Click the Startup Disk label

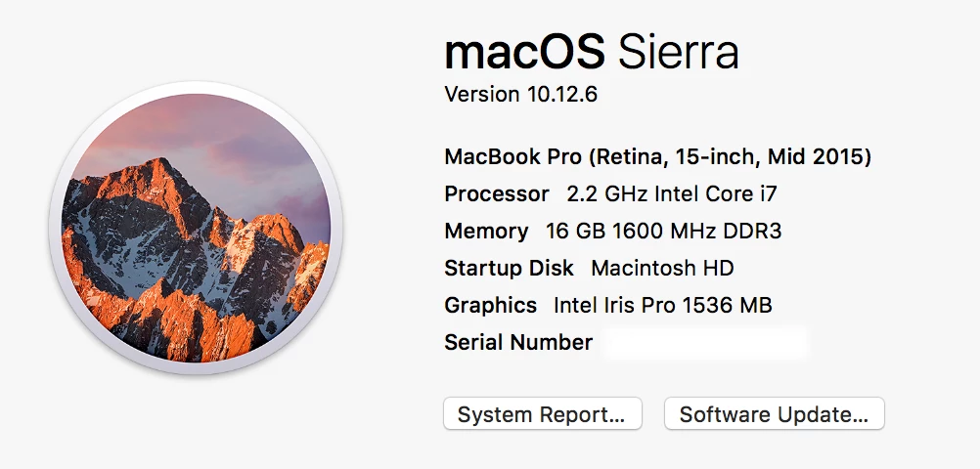click(509, 269)
